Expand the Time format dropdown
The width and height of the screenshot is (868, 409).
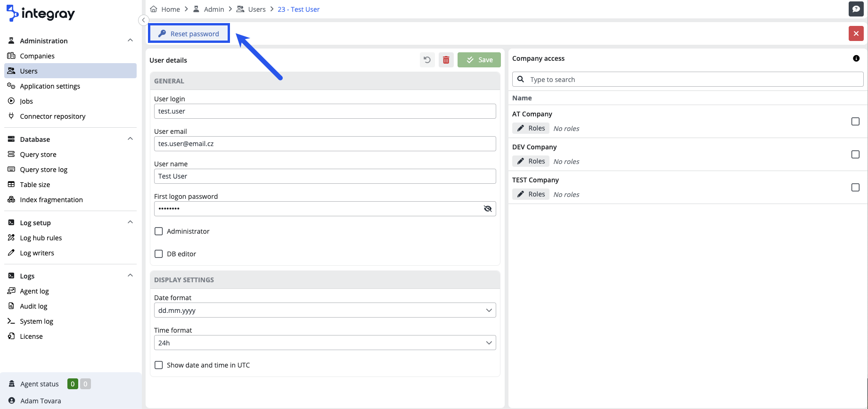pos(325,343)
